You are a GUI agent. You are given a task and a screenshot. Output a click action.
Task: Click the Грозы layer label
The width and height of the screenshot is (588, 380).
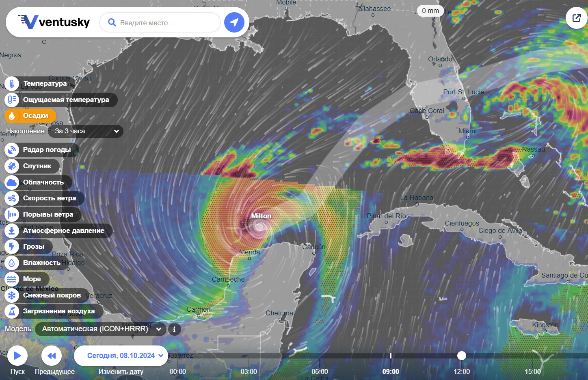click(34, 246)
